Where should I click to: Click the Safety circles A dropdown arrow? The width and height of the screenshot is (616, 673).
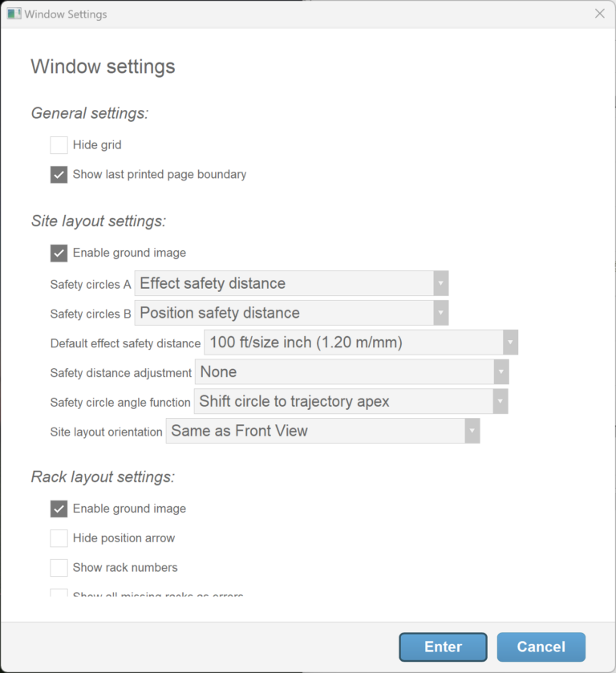click(x=440, y=283)
